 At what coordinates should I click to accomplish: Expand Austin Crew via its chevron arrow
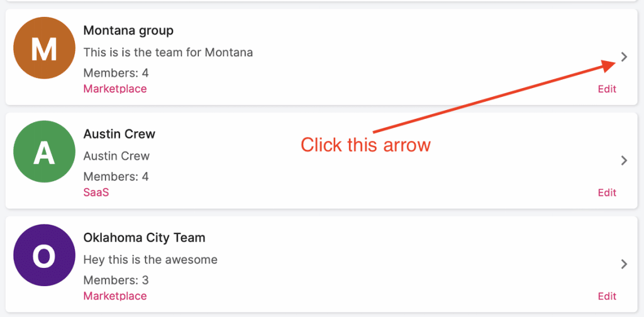(x=625, y=160)
